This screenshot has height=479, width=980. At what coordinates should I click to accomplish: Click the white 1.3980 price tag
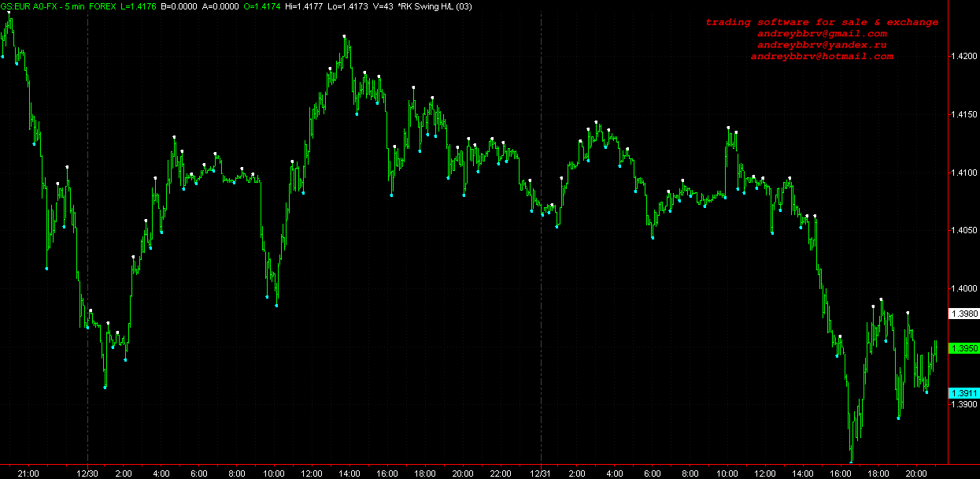click(964, 314)
